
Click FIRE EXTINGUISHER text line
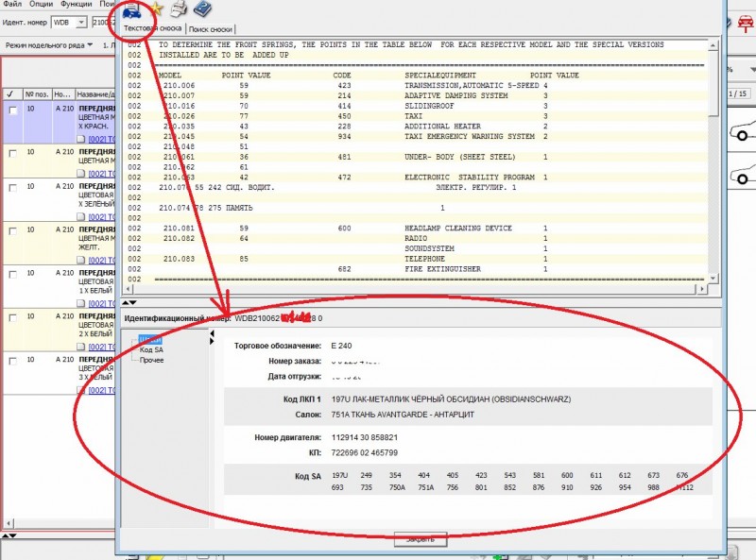click(442, 269)
